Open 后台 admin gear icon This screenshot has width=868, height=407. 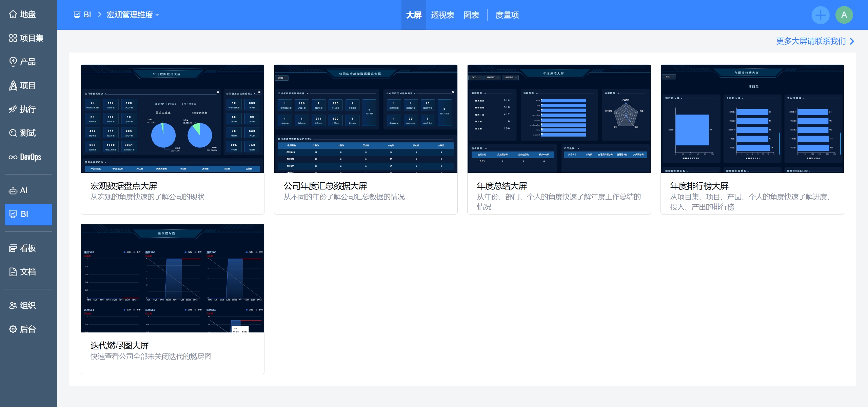(13, 329)
